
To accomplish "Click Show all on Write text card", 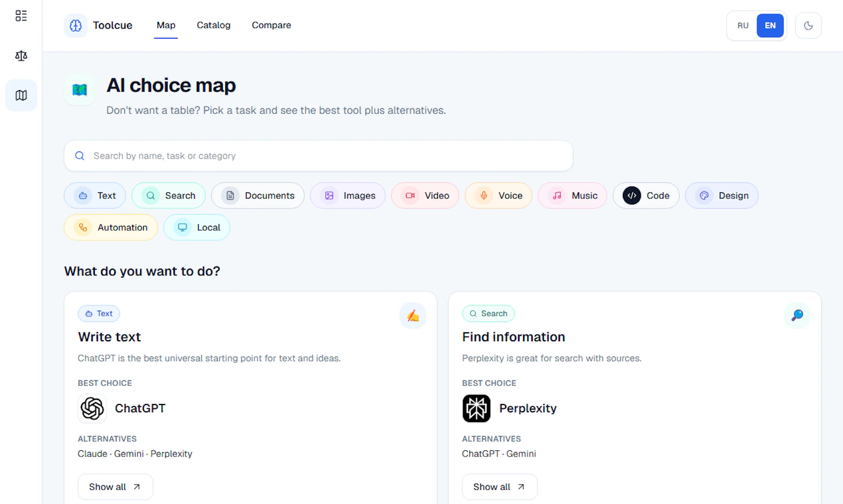I will coord(115,487).
